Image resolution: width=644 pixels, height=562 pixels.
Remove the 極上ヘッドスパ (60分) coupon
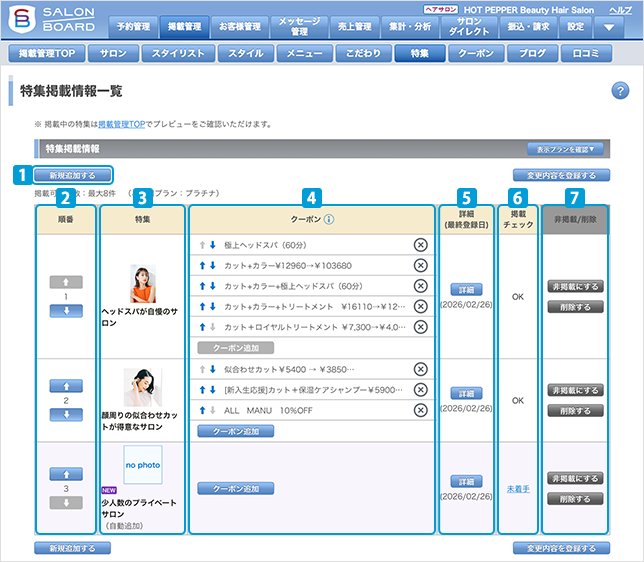pyautogui.click(x=421, y=245)
